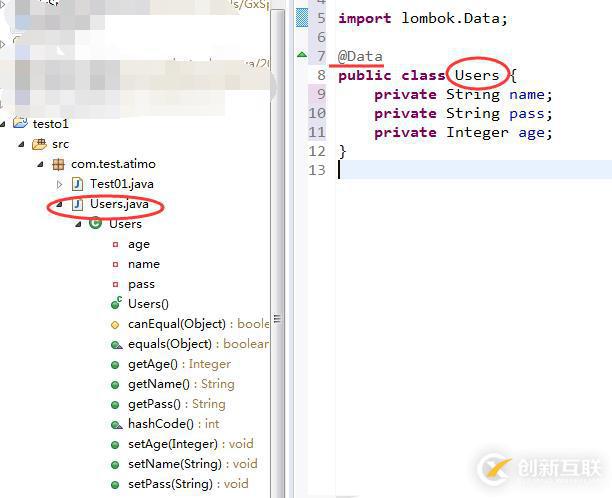Click the public method icon beside getName()

pyautogui.click(x=115, y=385)
